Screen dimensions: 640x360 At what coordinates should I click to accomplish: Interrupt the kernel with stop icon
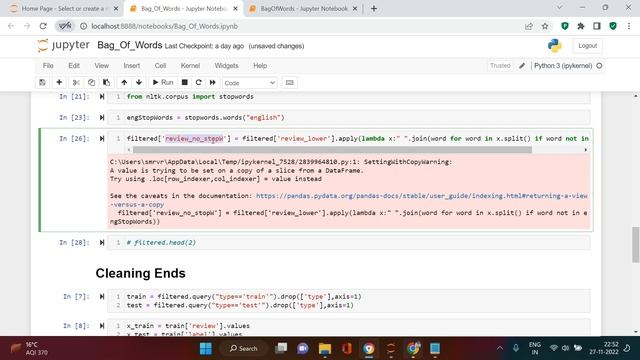pyautogui.click(x=184, y=82)
